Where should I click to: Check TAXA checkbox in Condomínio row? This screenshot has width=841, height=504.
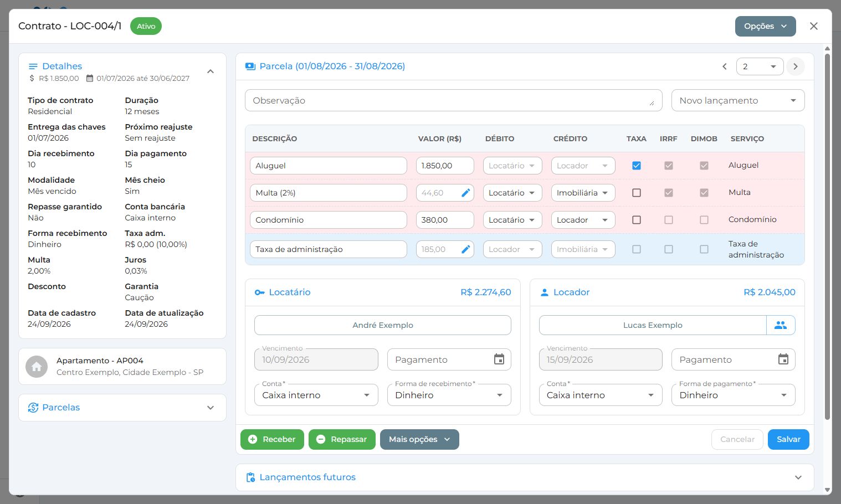[x=637, y=220]
